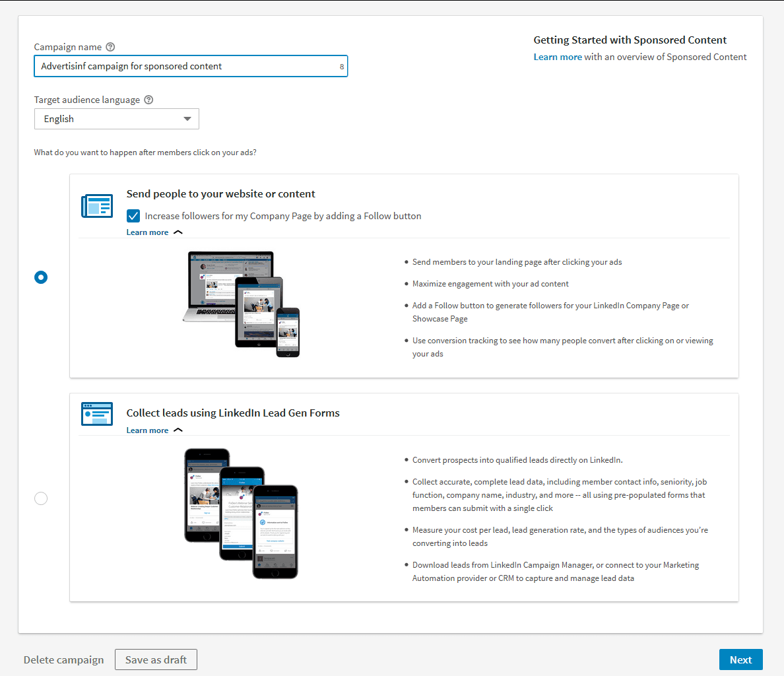Open Learn more under Send people section
The width and height of the screenshot is (784, 676).
click(147, 232)
